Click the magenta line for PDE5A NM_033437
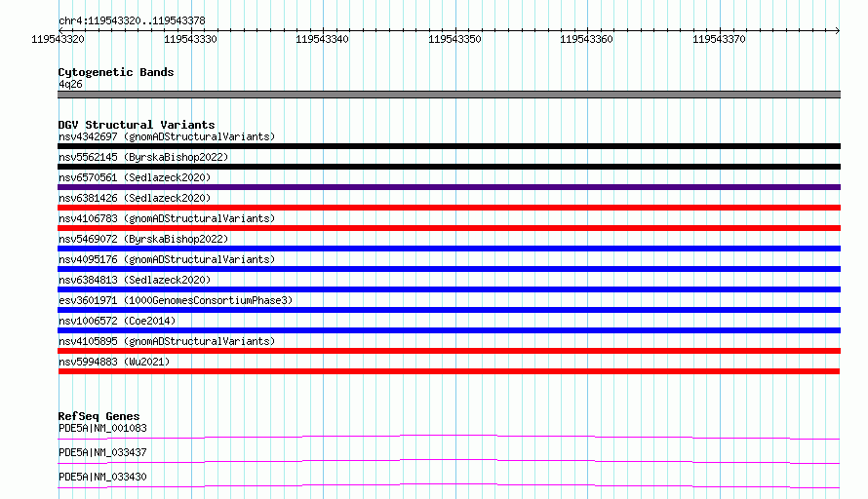The image size is (868, 499). point(449,461)
